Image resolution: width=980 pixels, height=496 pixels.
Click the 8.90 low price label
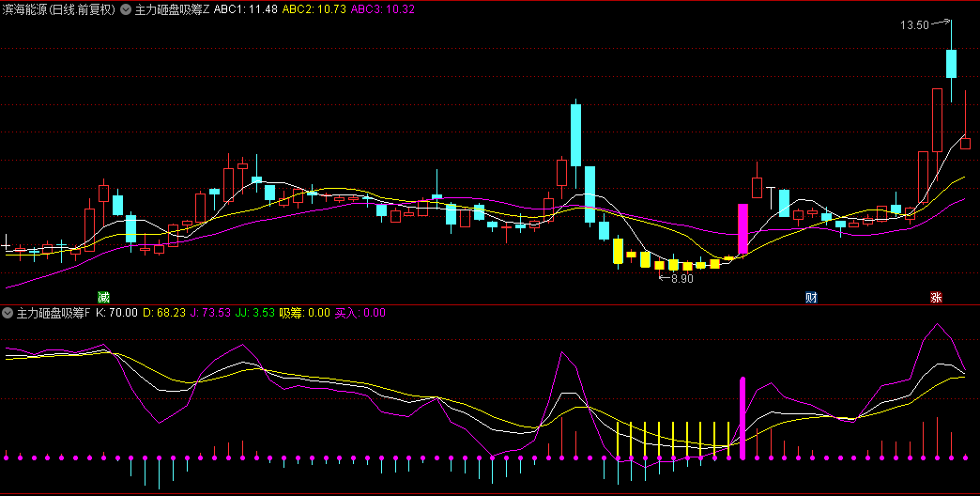point(681,279)
